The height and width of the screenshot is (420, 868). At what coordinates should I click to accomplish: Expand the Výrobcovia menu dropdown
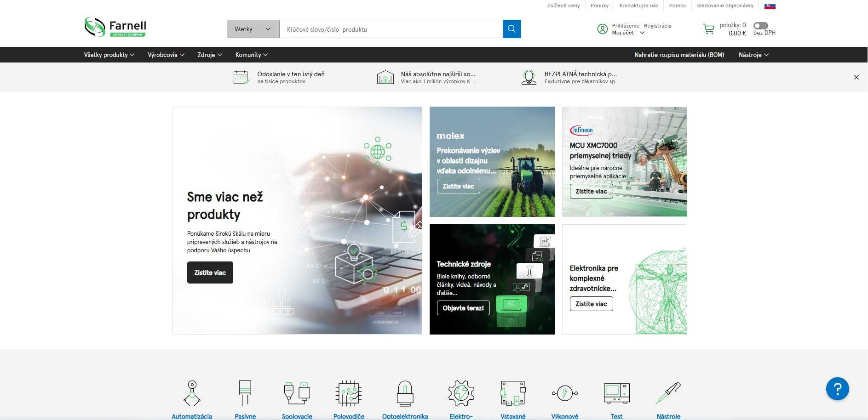click(x=165, y=55)
